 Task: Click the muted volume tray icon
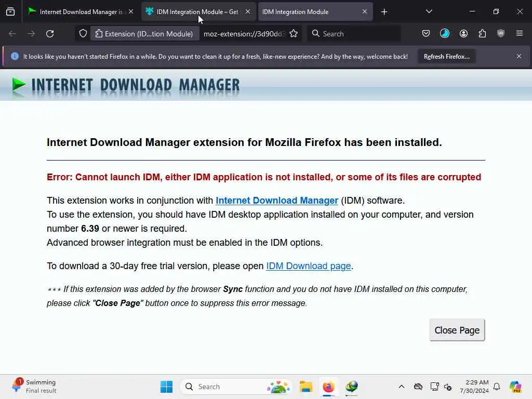coord(448,387)
